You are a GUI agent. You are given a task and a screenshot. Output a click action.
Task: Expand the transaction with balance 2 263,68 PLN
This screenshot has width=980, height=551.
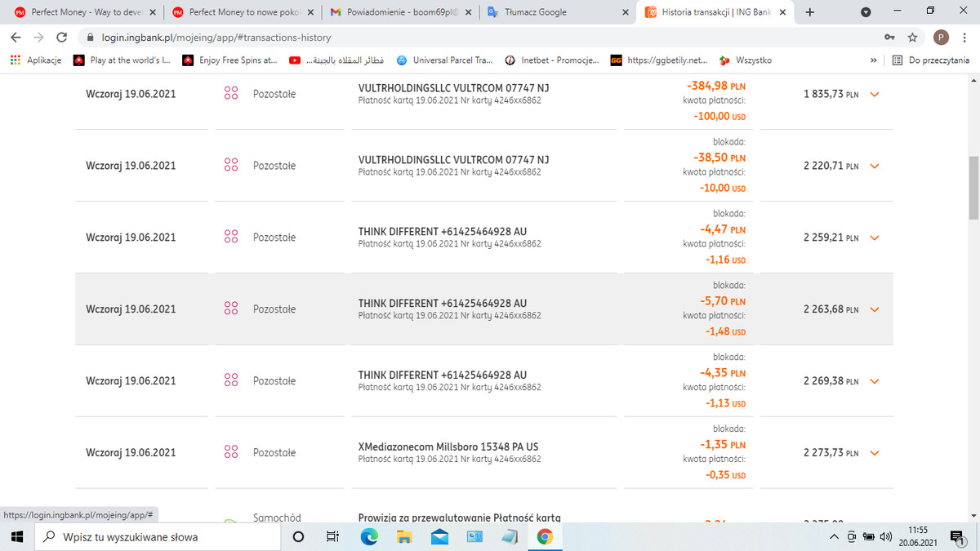pos(875,309)
